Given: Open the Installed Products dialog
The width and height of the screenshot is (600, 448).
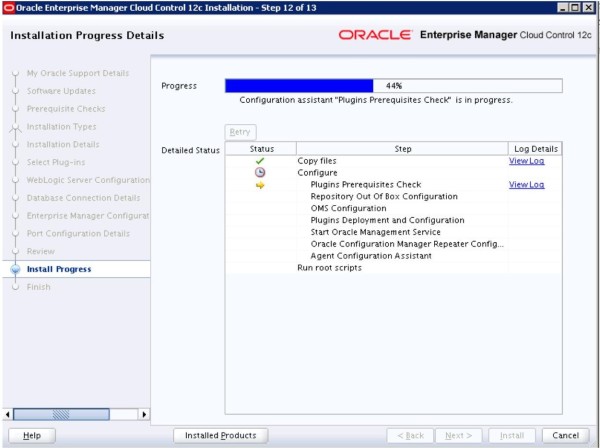Looking at the screenshot, I should [x=220, y=435].
